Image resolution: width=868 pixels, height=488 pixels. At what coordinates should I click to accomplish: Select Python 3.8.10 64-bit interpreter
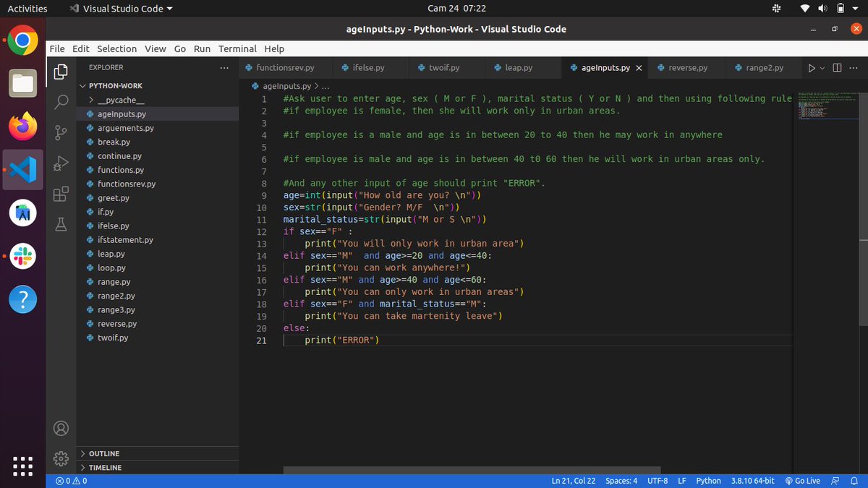click(752, 481)
